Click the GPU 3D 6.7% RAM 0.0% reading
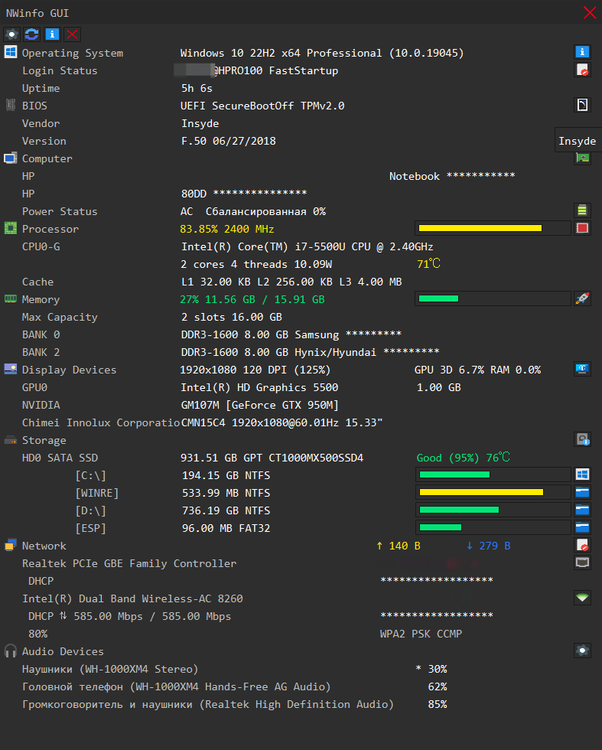The height and width of the screenshot is (750, 602). coord(478,370)
